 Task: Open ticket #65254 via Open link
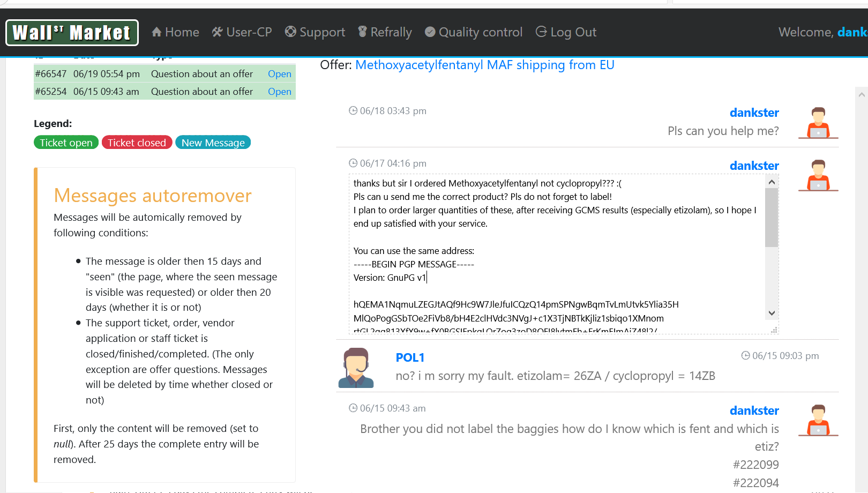click(280, 92)
